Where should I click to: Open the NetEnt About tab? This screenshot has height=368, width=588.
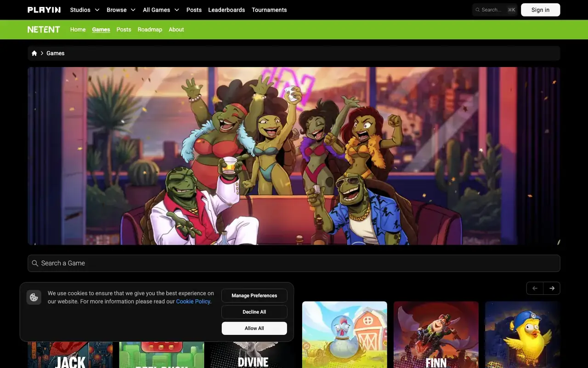(x=176, y=29)
